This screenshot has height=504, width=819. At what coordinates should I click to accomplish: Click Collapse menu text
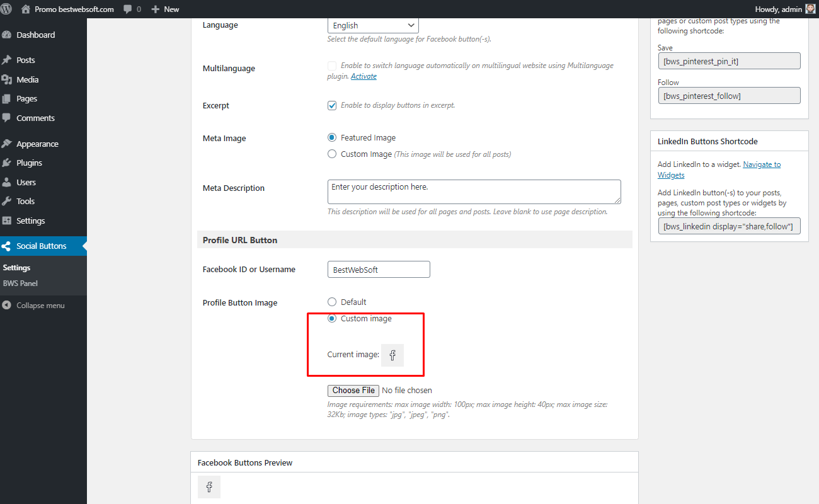coord(40,306)
